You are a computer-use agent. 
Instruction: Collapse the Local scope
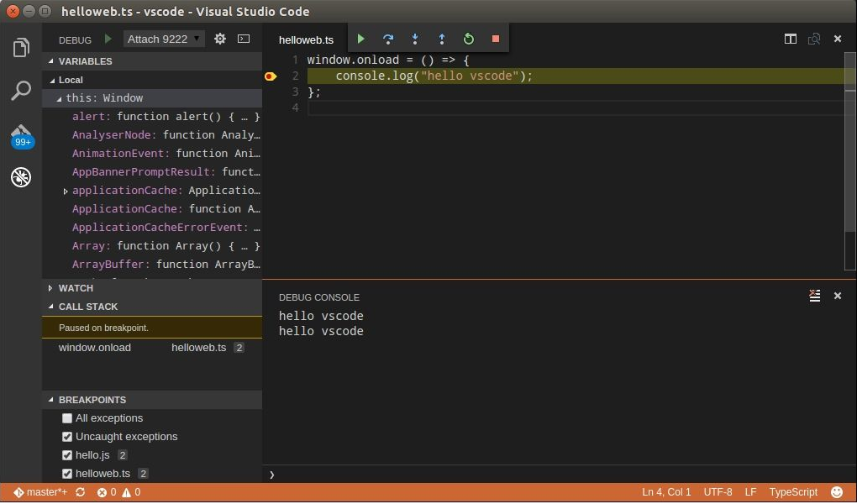[152, 80]
